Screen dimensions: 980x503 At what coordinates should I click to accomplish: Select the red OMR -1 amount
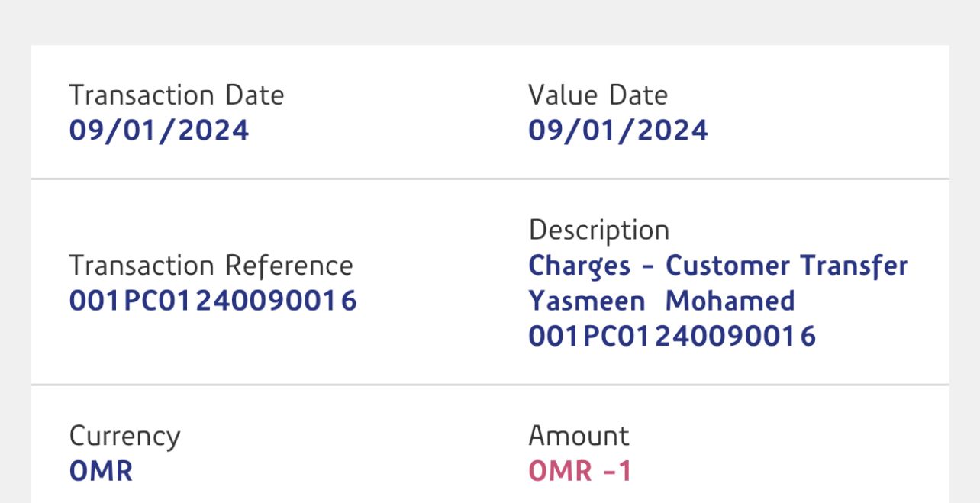[580, 471]
